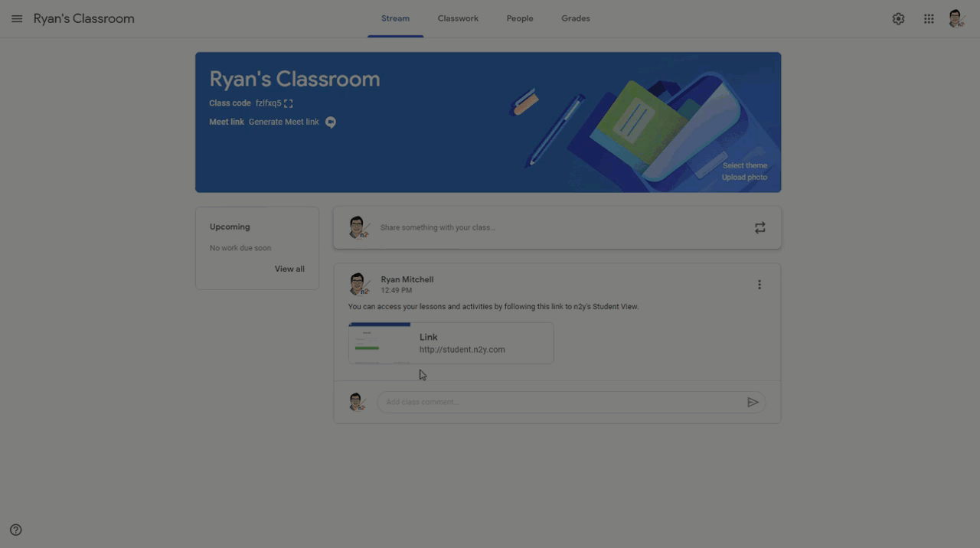Click the Ryan Mitchell author name

click(407, 279)
